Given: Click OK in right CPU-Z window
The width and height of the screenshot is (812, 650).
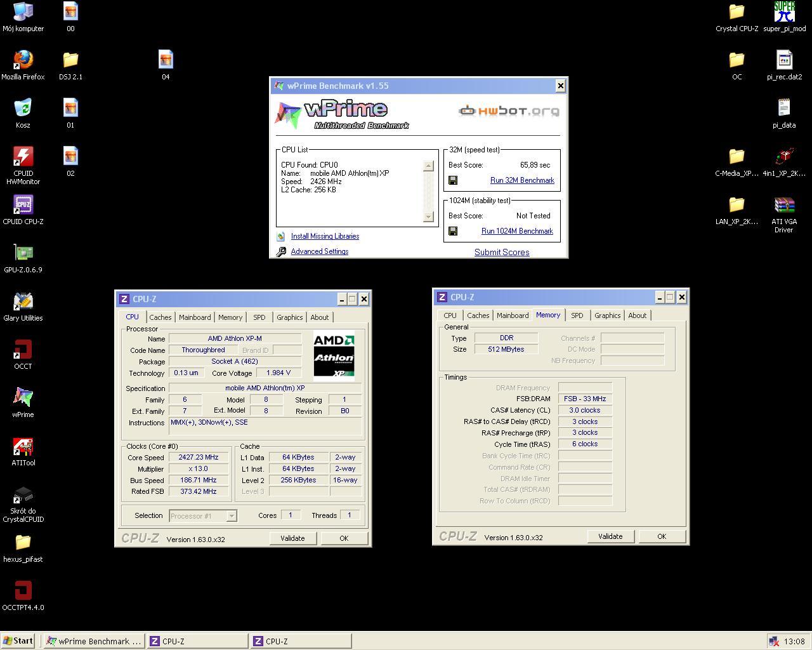Looking at the screenshot, I should 662,536.
